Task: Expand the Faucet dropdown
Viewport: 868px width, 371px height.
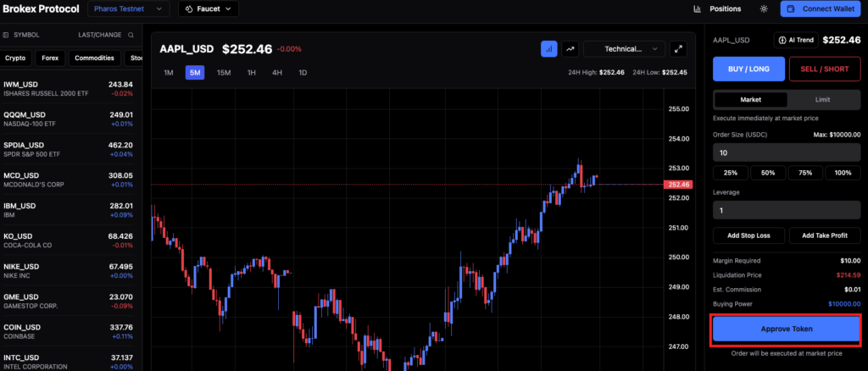Action: tap(208, 9)
